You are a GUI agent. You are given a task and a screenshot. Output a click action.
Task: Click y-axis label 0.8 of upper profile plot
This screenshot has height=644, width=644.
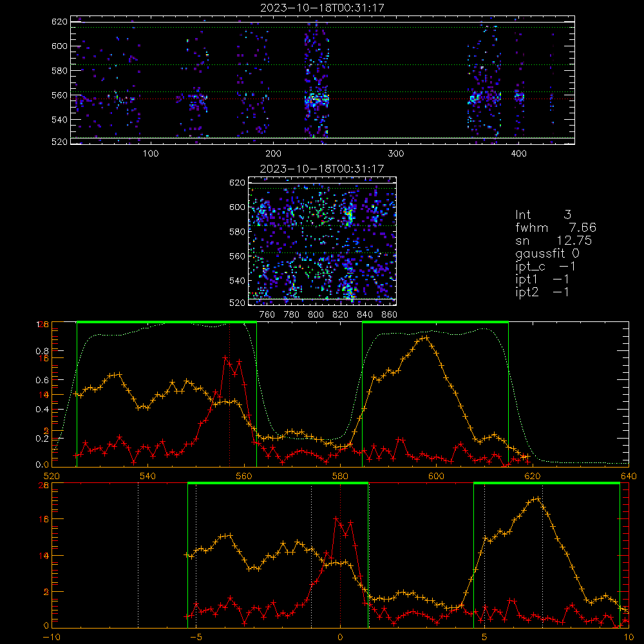43,351
